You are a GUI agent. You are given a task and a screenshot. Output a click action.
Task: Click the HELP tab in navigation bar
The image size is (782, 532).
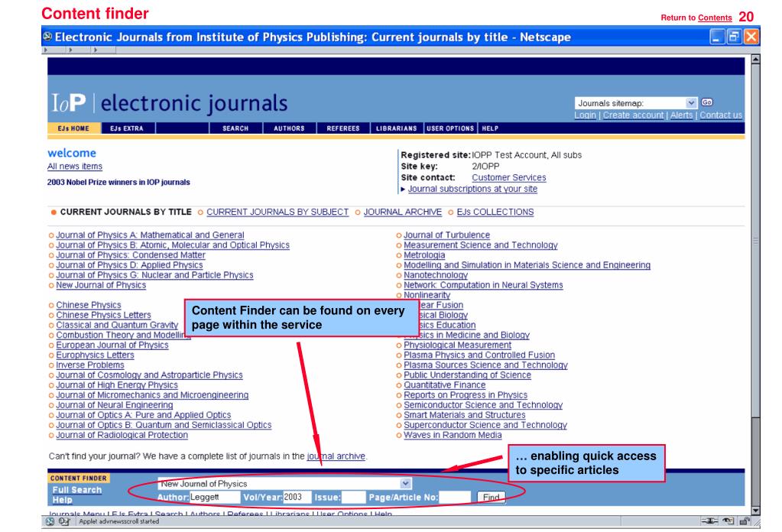pos(490,128)
